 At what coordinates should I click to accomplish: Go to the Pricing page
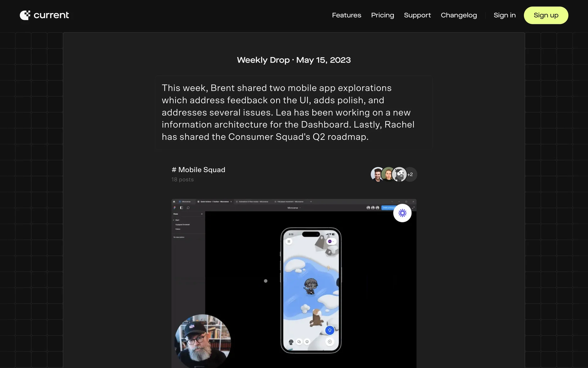coord(383,15)
